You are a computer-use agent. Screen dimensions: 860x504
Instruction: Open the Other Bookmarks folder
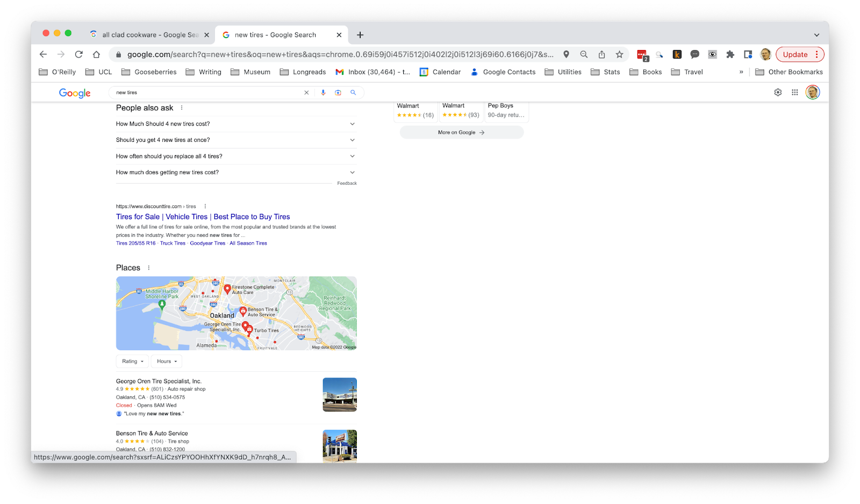pos(789,72)
